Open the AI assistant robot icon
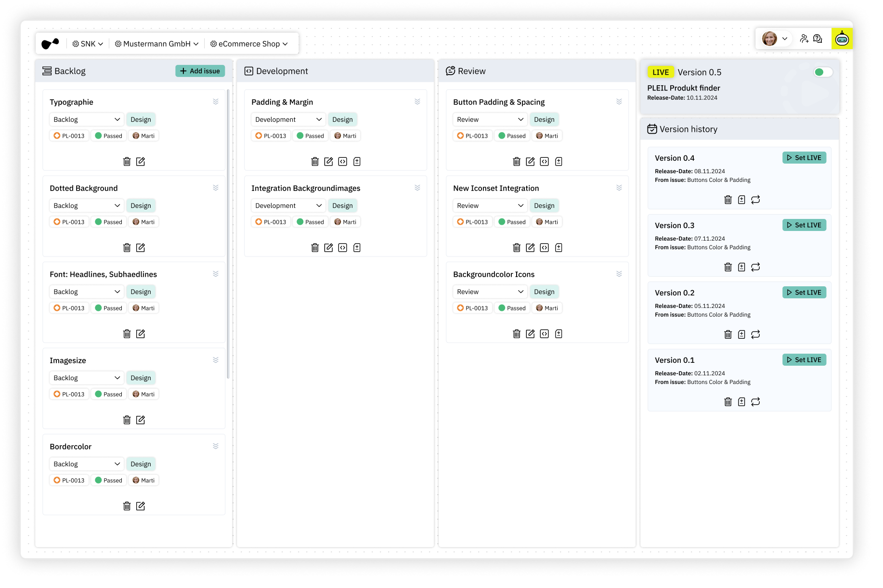The image size is (883, 588). click(x=842, y=38)
